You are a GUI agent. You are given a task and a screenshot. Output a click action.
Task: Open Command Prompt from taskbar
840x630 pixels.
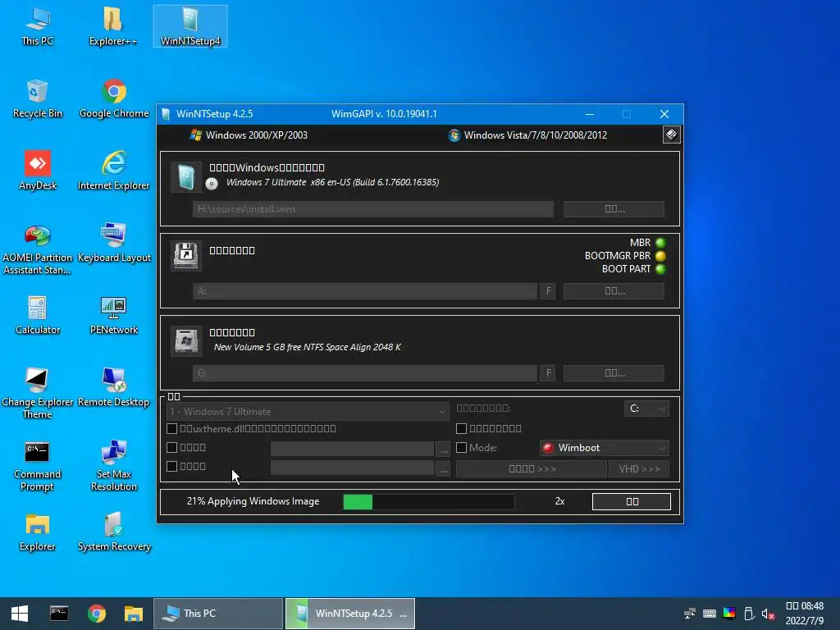(x=59, y=614)
